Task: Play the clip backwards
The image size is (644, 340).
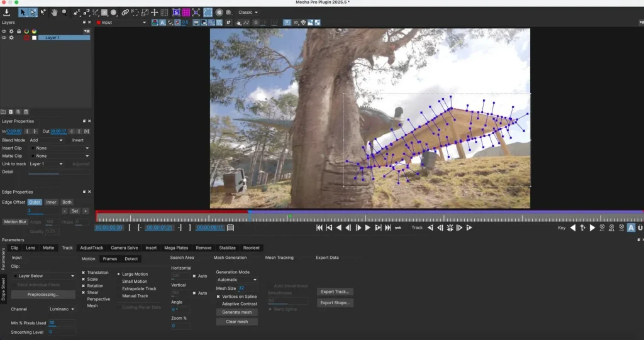Action: pos(339,228)
